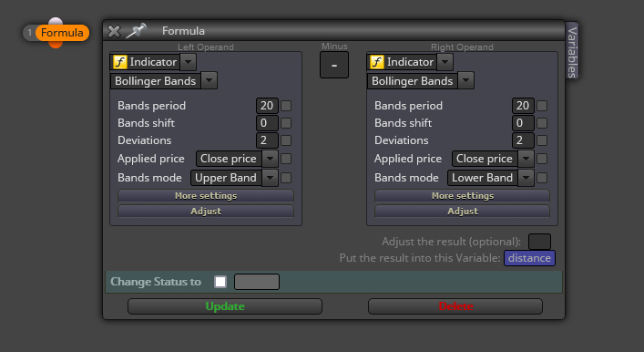This screenshot has height=352, width=644.
Task: Check the left Bands period checkbox
Action: (286, 106)
